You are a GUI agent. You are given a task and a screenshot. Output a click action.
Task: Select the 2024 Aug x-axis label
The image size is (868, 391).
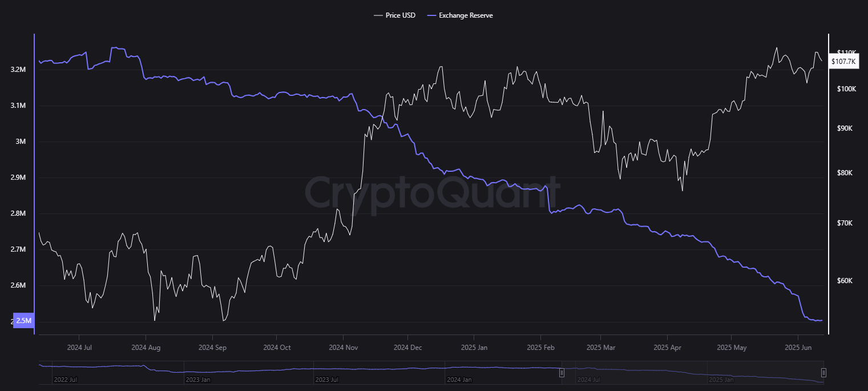pyautogui.click(x=147, y=347)
